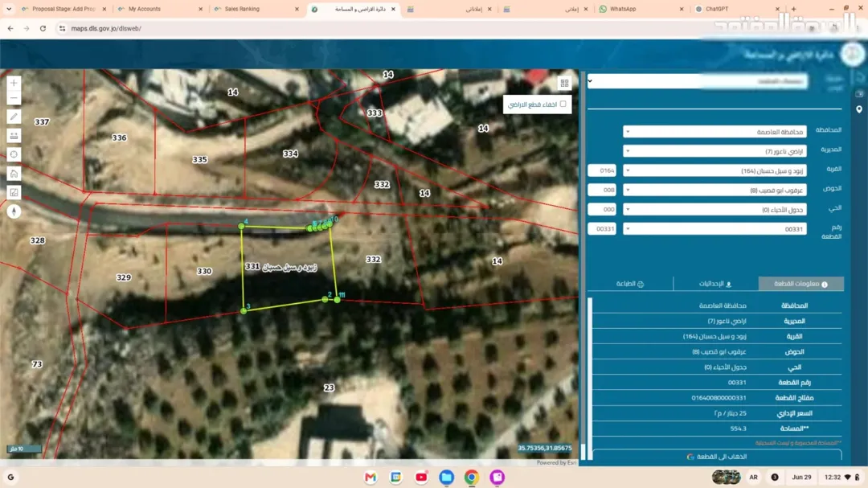Click the go to parcel Google button
This screenshot has width=868, height=488.
pos(717,457)
